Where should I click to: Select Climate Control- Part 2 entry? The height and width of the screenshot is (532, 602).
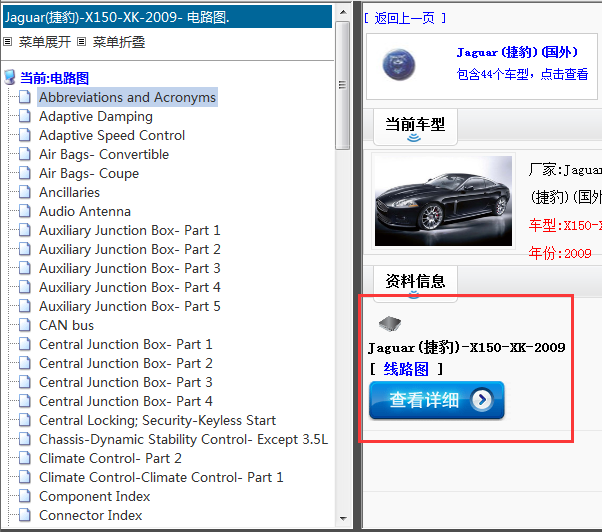tap(110, 458)
